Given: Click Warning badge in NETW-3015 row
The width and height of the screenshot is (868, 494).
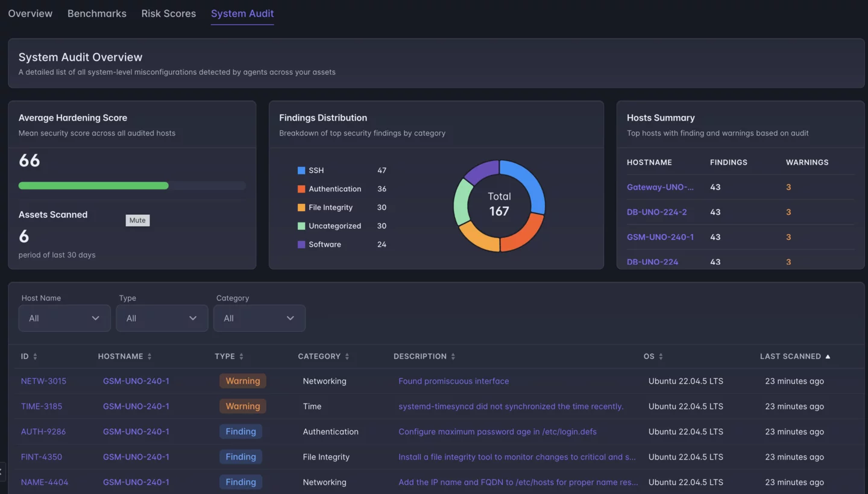Looking at the screenshot, I should [243, 381].
